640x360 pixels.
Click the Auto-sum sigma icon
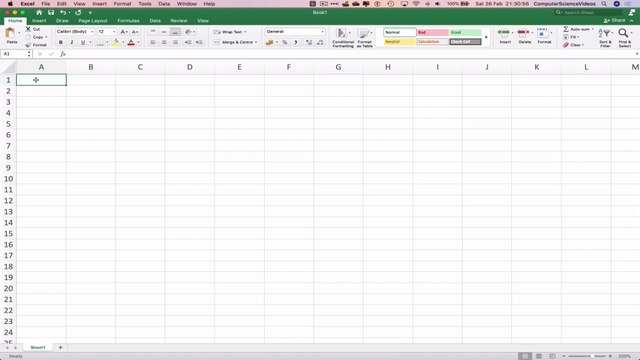click(566, 29)
